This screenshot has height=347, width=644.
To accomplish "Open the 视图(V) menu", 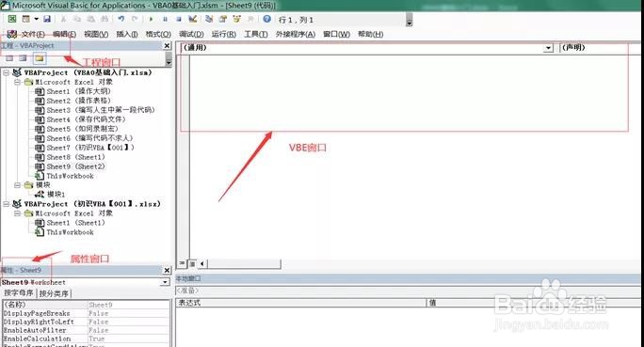I will [96, 35].
